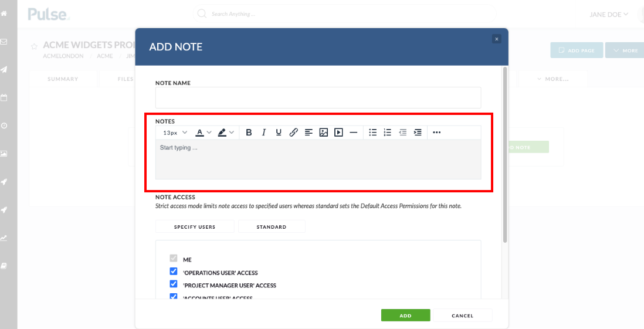Screen dimensions: 644x329
Task: Toggle underline formatting in notes toolbar
Action: [x=279, y=133]
